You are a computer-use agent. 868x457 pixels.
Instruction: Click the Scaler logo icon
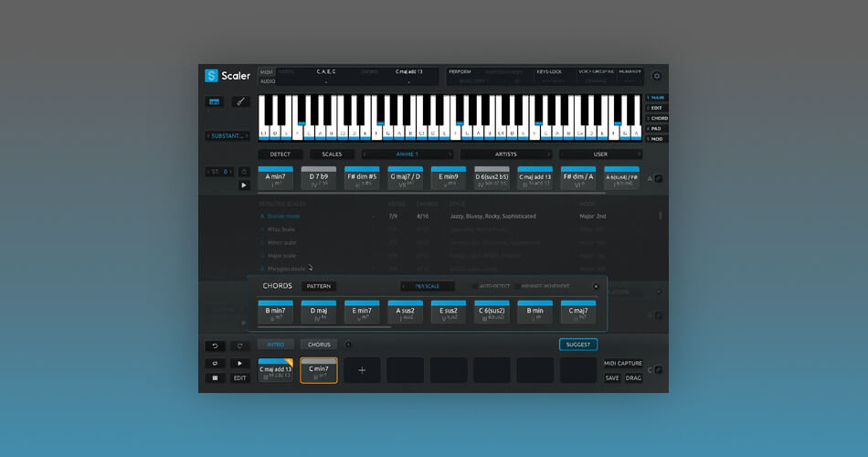click(x=211, y=75)
